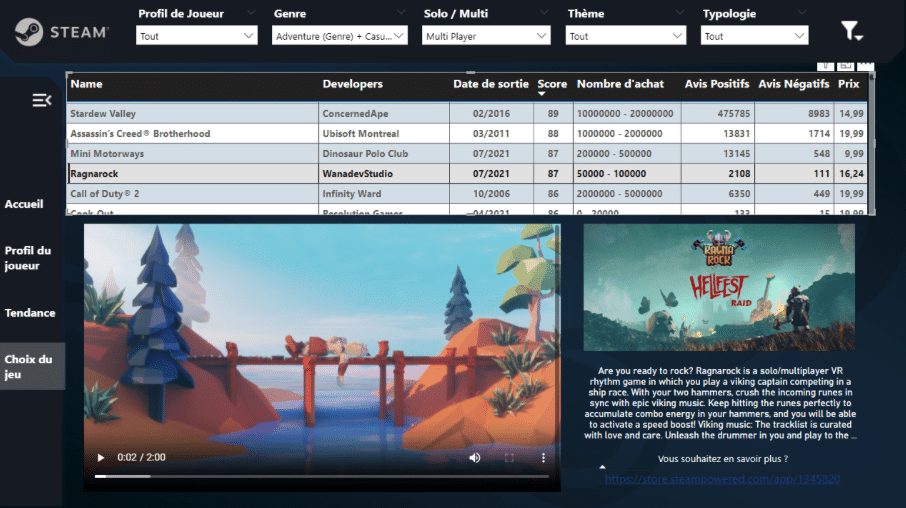Click the table's vertical scrollbar

(x=871, y=143)
